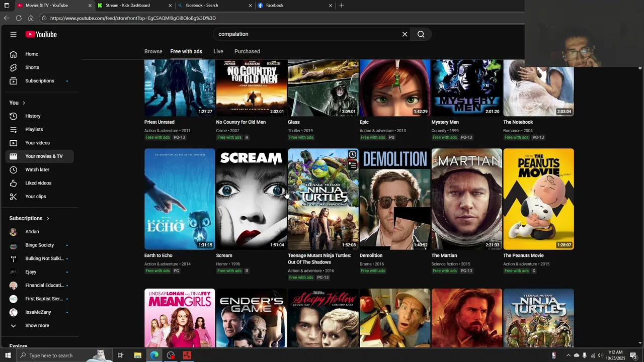Click The Notebook movie title
Screen dimensions: 644x362
tap(518, 122)
